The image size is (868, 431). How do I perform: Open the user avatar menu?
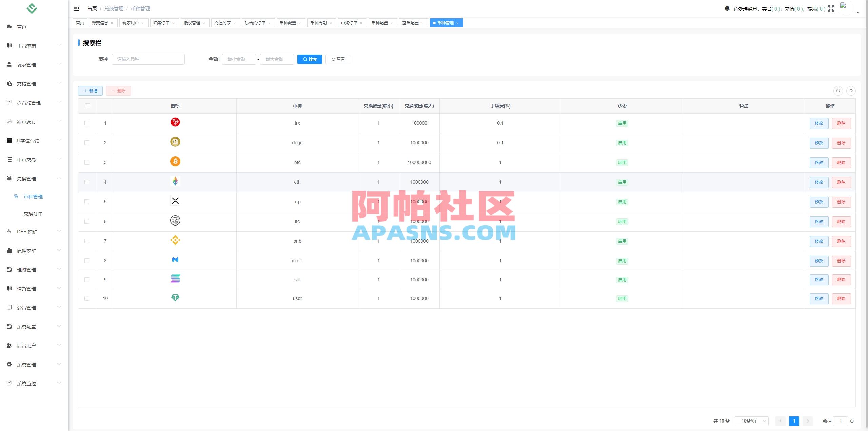coord(846,8)
